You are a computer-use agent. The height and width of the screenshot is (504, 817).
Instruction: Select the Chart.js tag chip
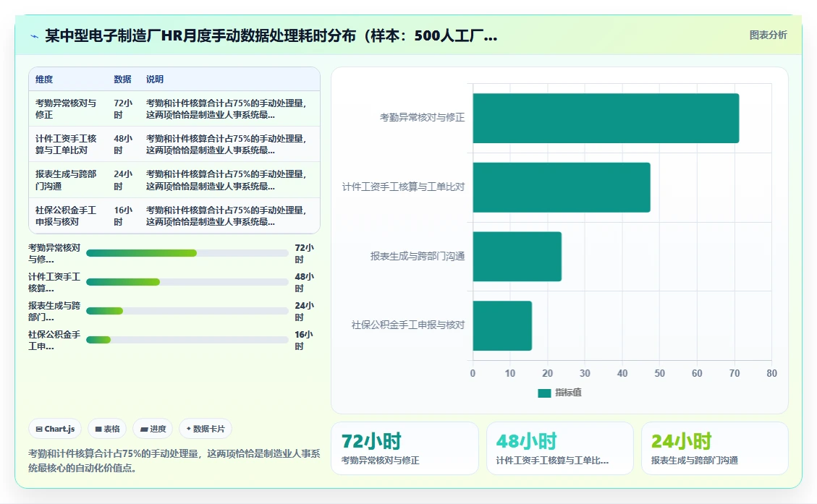click(x=55, y=429)
